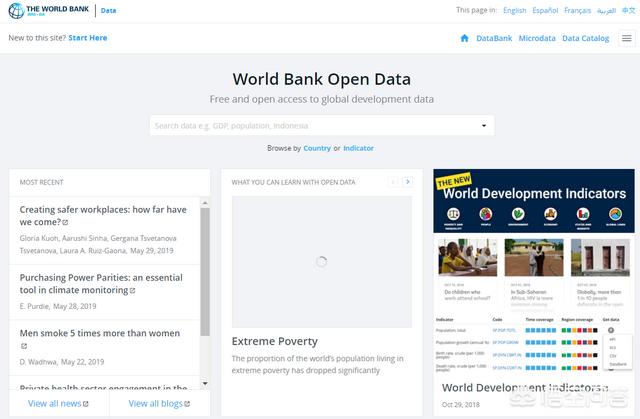This screenshot has width=640, height=419.
Task: Open DataBank from the top navigation
Action: tap(494, 38)
